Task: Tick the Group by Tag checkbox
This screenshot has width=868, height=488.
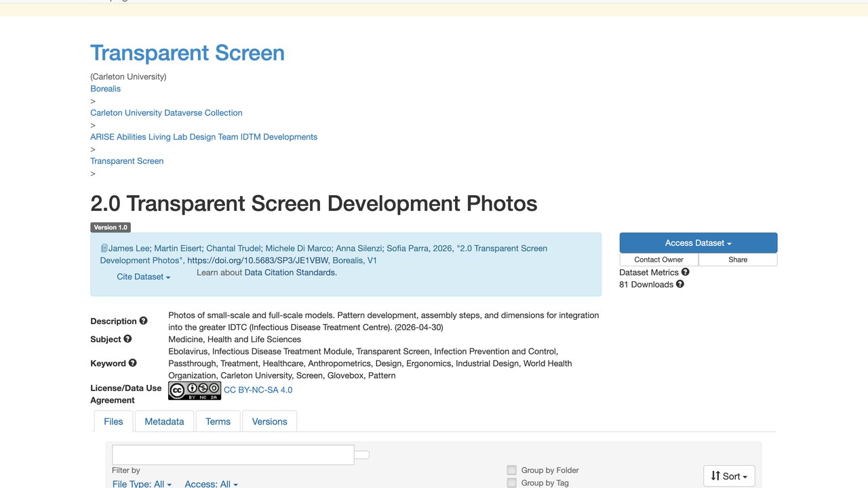Action: tap(512, 483)
